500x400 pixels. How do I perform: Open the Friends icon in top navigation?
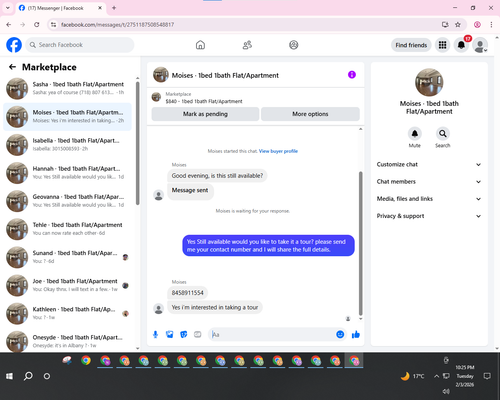click(x=247, y=45)
